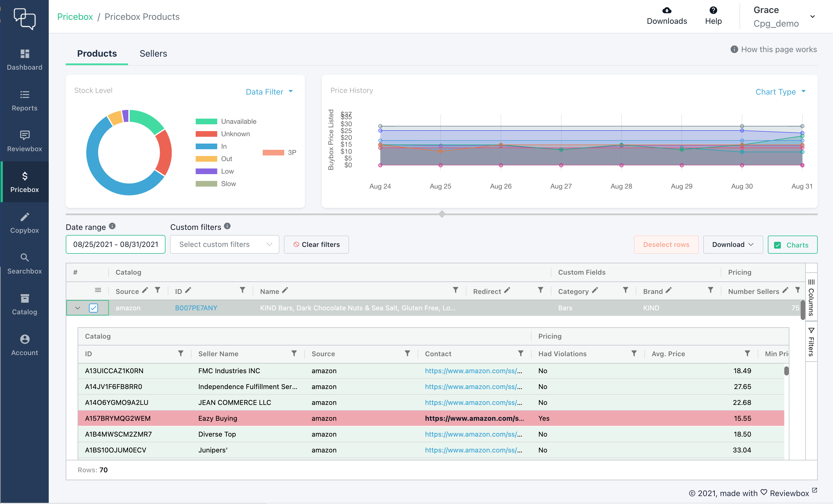The width and height of the screenshot is (833, 504).
Task: Open the Columns side panel tab
Action: [811, 297]
